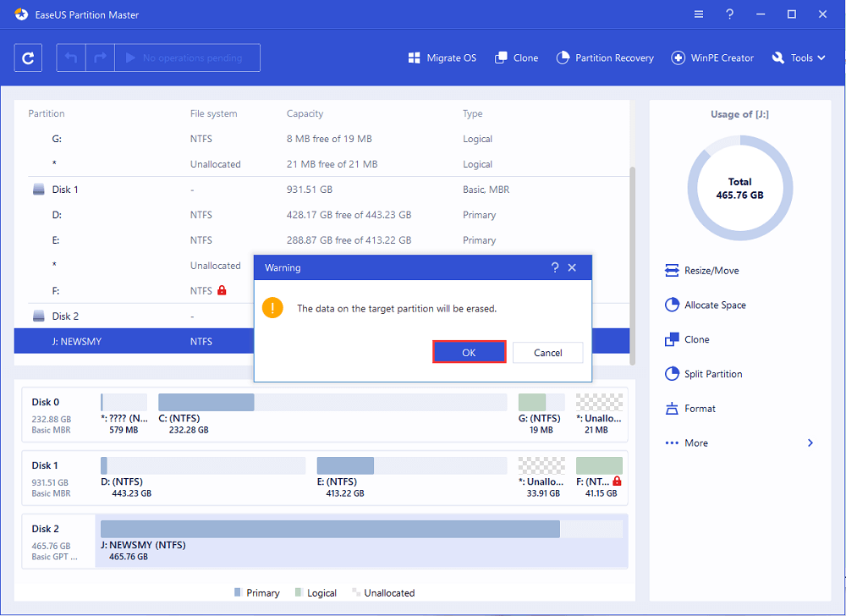Click the Refresh icon button
This screenshot has width=846, height=616.
click(29, 58)
